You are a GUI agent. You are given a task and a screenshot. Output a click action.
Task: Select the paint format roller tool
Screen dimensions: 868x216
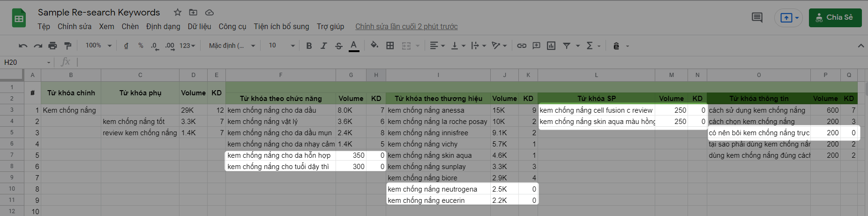[x=67, y=46]
